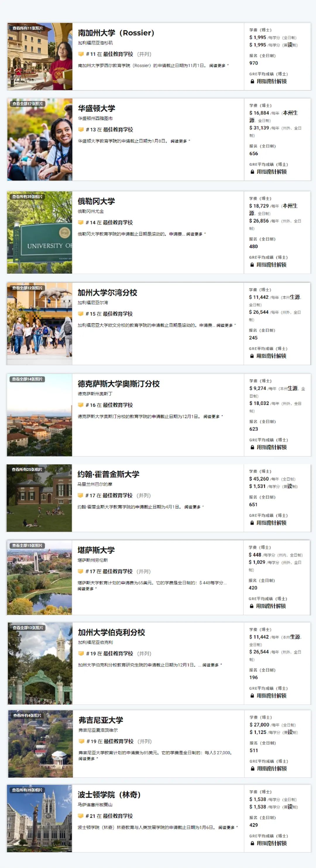The height and width of the screenshot is (868, 316).
Task: Click the #16 ranking badge icon
Action: click(80, 405)
